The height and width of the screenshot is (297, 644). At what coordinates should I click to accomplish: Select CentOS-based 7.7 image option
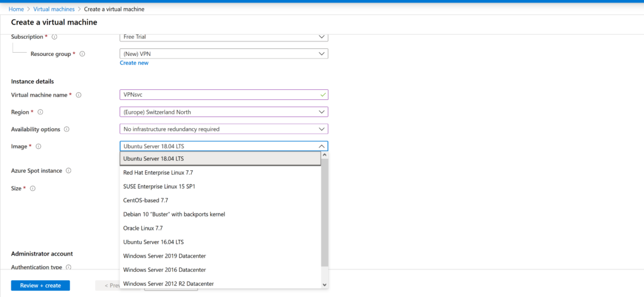[x=145, y=200]
